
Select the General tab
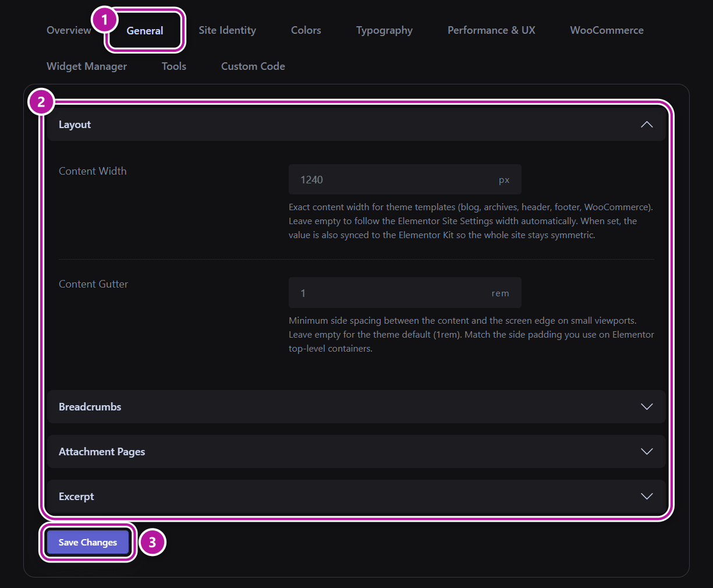pyautogui.click(x=145, y=31)
